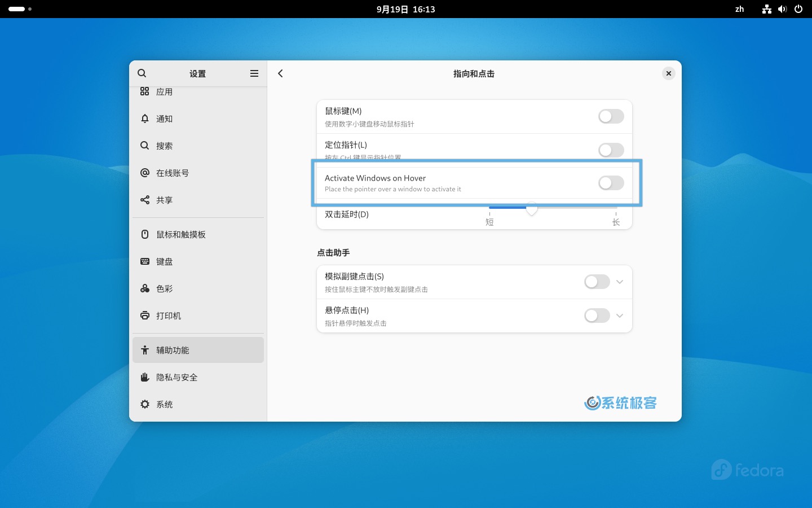Viewport: 812px width, 508px height.
Task: Select 隐私与安全 label in the sidebar
Action: [x=177, y=377]
